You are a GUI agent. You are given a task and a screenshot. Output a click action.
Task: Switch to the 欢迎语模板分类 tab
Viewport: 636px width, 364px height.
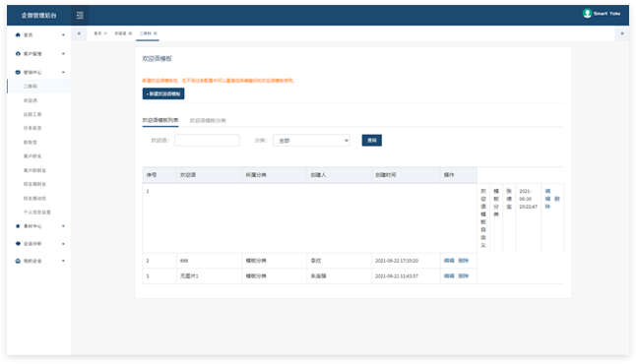click(x=208, y=120)
